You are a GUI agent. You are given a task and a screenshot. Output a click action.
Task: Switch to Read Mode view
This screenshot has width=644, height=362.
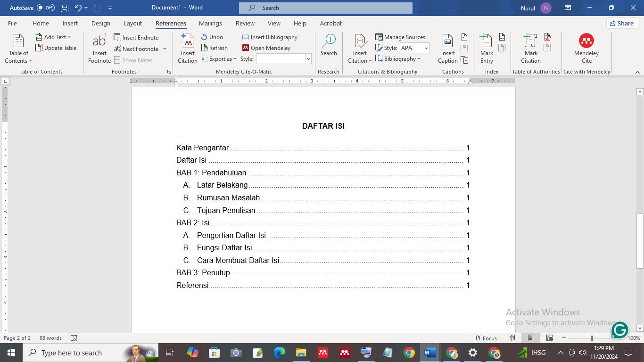pos(512,338)
